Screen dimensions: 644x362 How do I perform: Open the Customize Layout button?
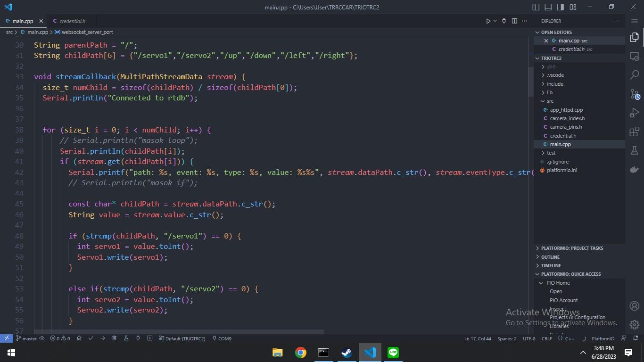click(573, 7)
